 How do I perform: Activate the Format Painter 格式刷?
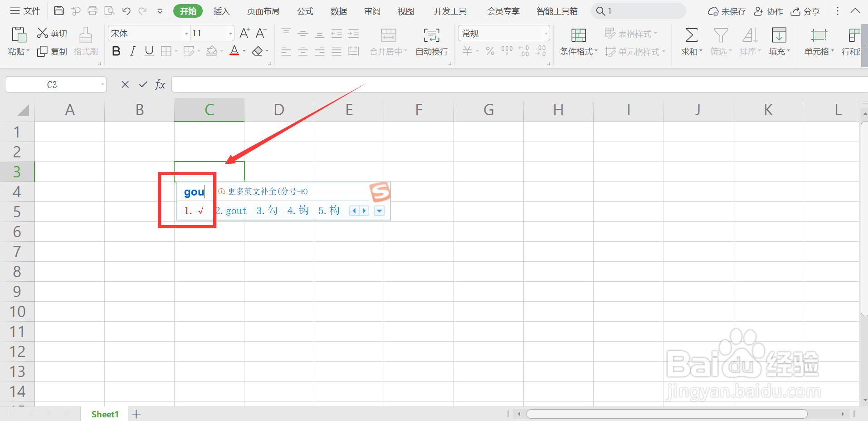86,41
